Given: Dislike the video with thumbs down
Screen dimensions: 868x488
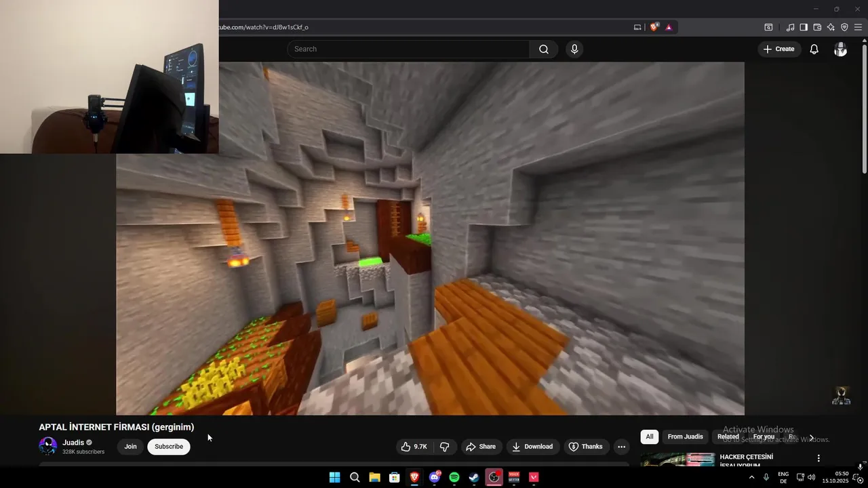Looking at the screenshot, I should (445, 447).
